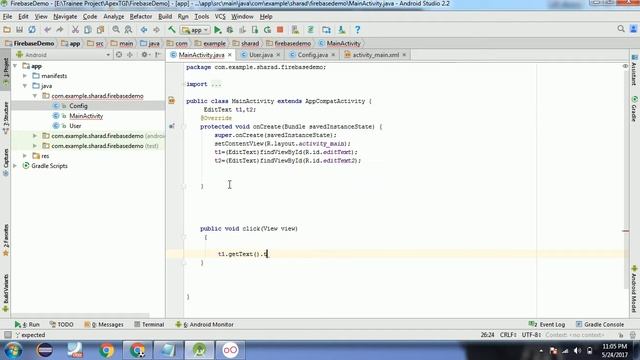
Task: Collapse the java folder
Action: point(25,86)
